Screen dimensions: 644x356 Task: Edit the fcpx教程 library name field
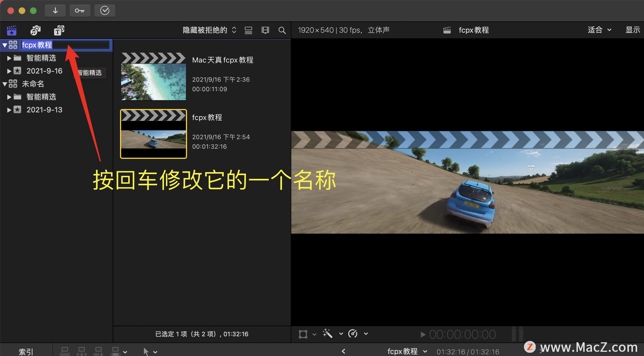point(65,45)
